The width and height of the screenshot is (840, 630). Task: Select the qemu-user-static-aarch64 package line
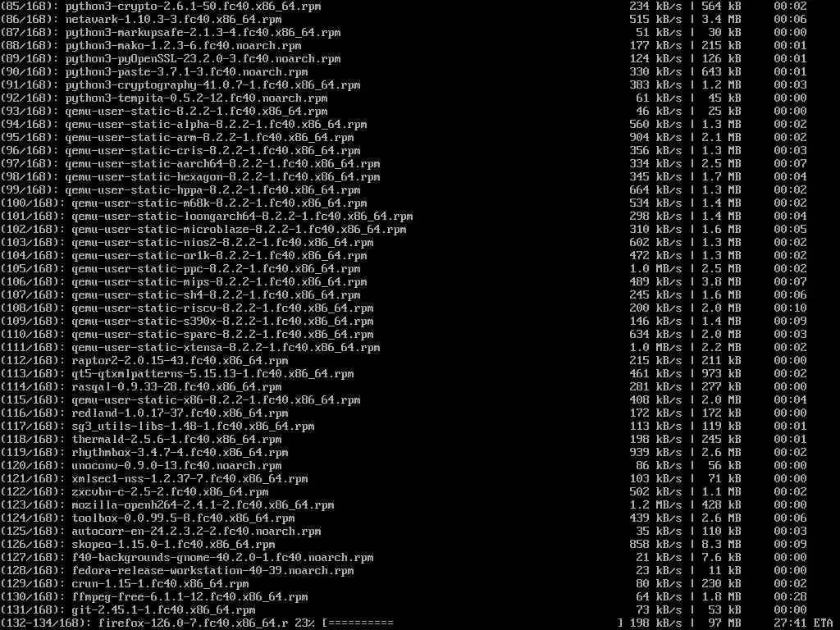pyautogui.click(x=404, y=163)
